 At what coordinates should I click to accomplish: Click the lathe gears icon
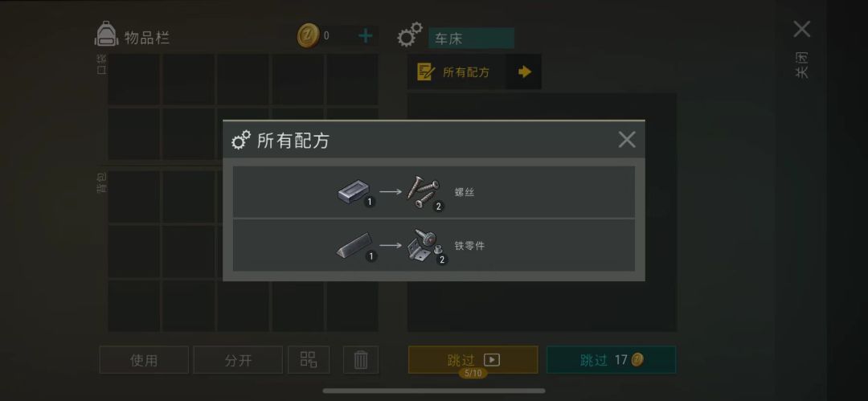pyautogui.click(x=410, y=35)
